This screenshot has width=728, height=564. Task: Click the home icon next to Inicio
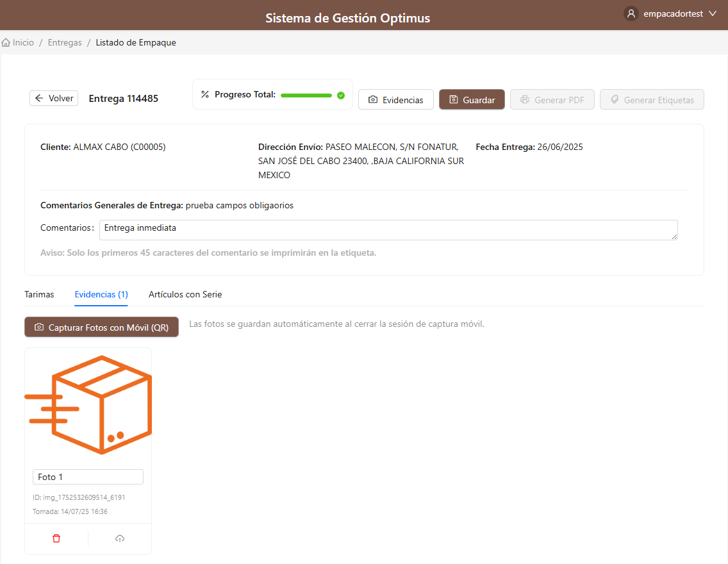pyautogui.click(x=6, y=43)
